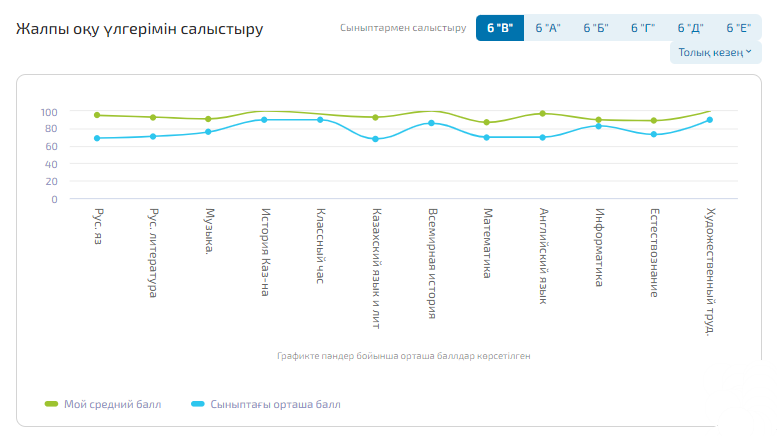Click the blue point for Казахский язык и лит

point(375,139)
